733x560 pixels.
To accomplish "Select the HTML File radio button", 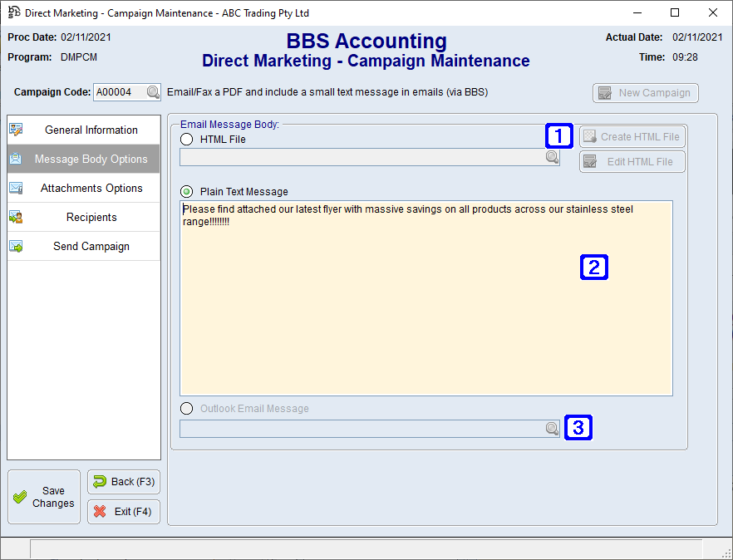I will 187,139.
